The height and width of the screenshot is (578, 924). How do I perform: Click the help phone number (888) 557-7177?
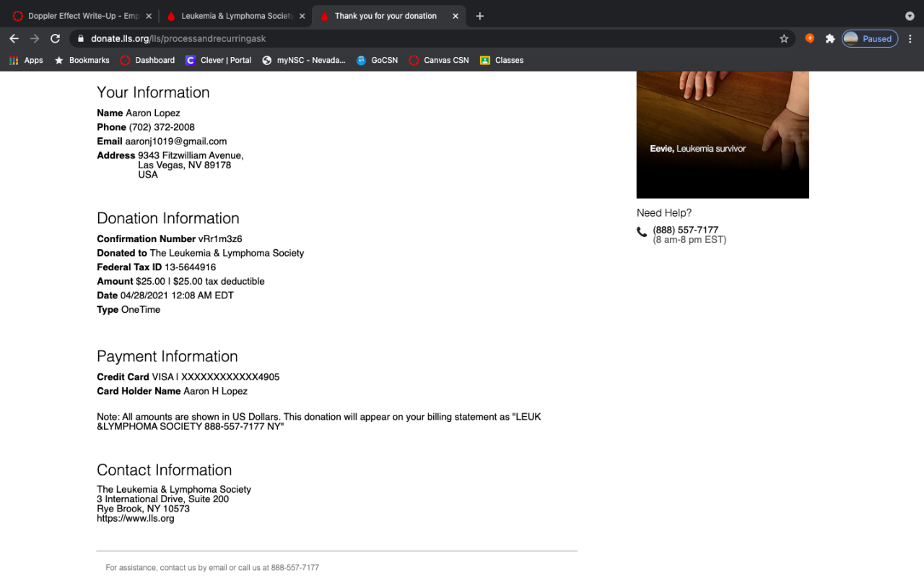(686, 230)
